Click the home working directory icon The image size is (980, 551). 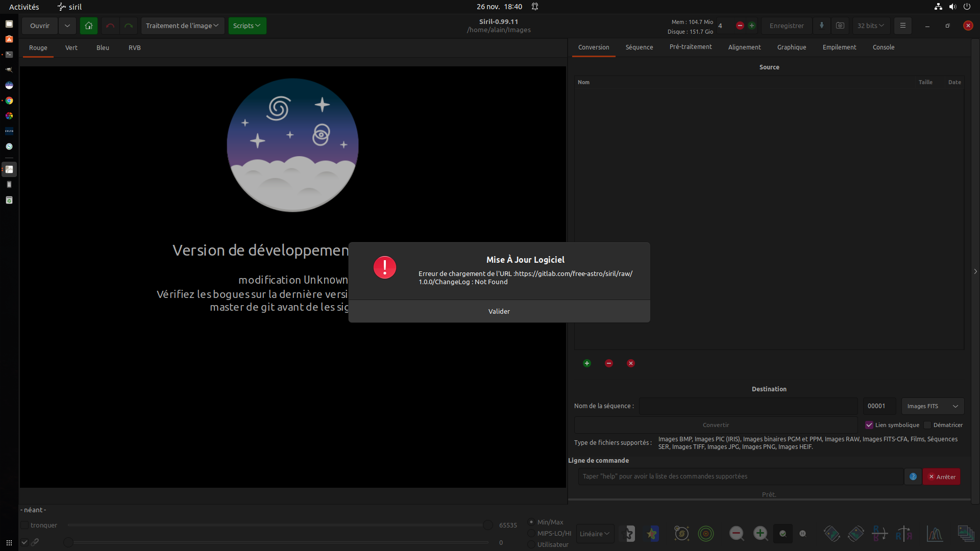coord(89,26)
